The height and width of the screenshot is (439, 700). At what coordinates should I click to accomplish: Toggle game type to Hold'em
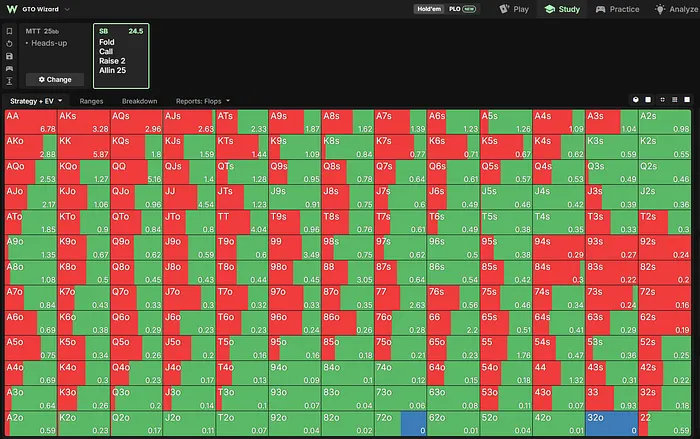[x=429, y=9]
